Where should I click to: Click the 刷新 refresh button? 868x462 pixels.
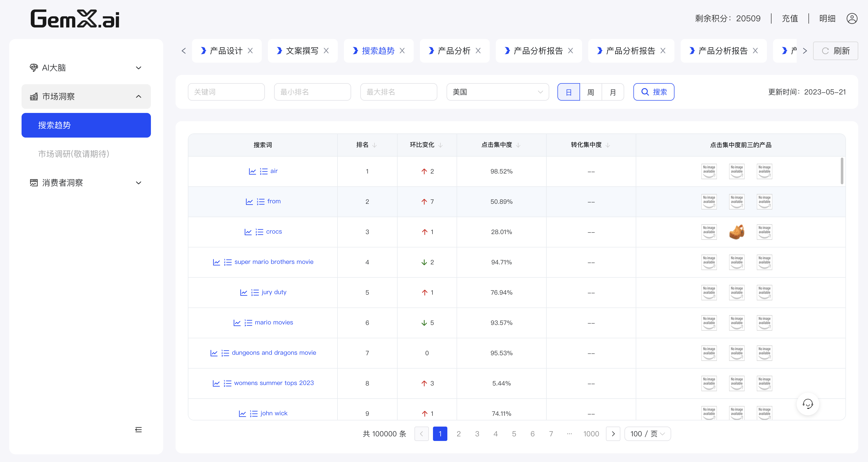(836, 51)
